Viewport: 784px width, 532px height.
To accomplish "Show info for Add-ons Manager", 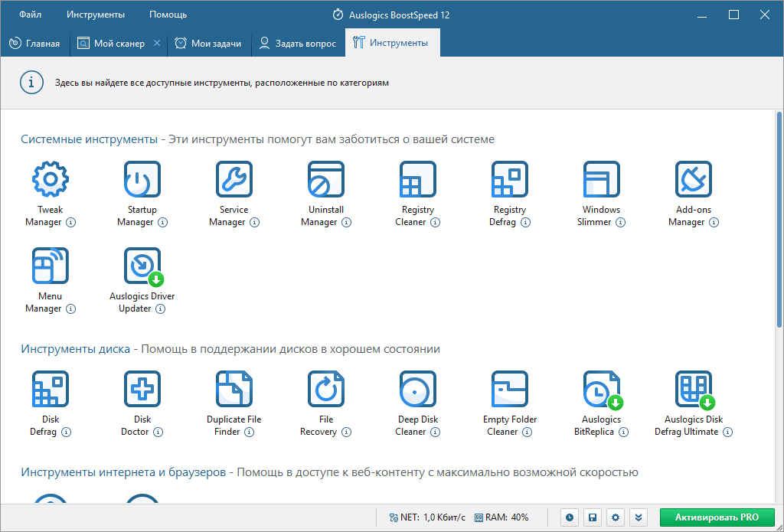I will (x=714, y=222).
